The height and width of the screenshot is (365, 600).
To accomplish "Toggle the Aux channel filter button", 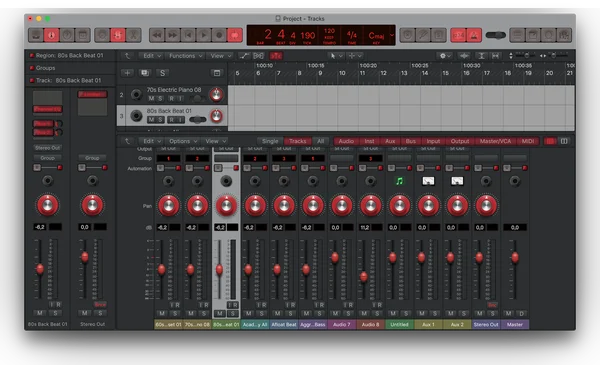I will [390, 141].
